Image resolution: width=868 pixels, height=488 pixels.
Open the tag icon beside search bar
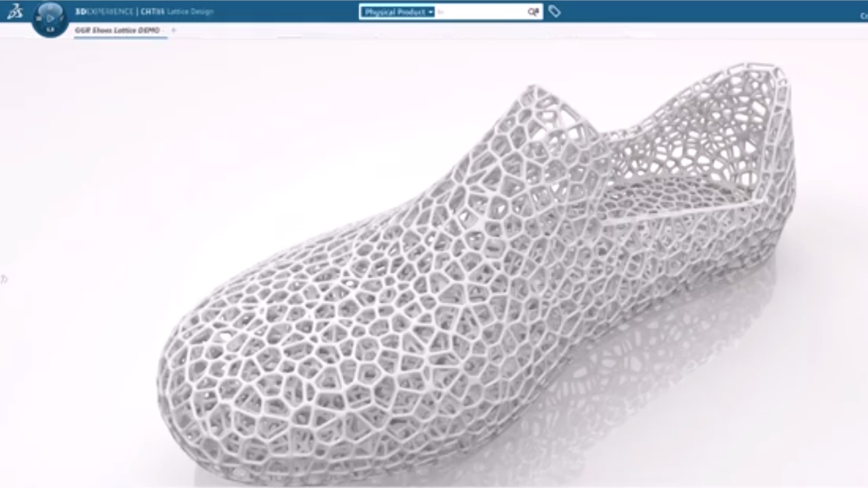point(554,12)
